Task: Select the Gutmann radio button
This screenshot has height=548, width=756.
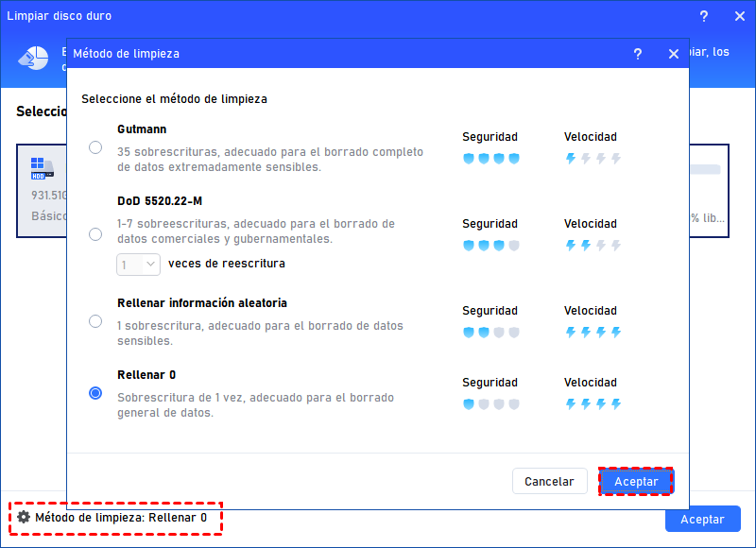Action: pos(95,147)
